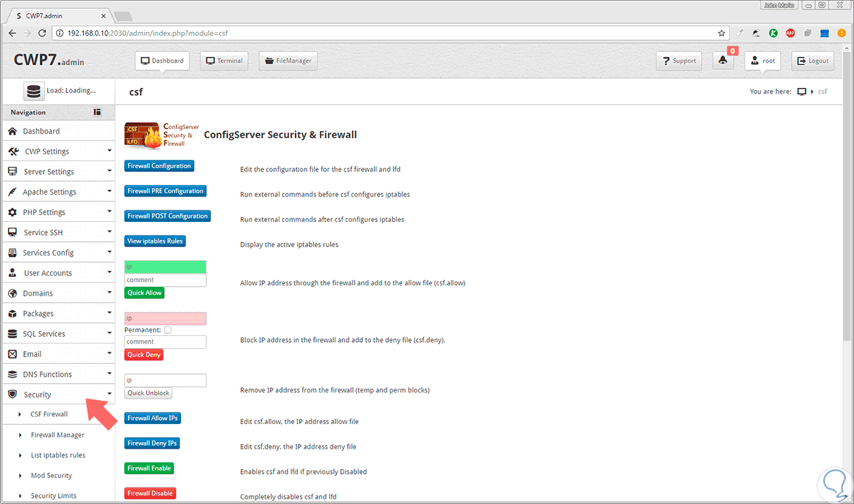Click the User Accounts person icon
The height and width of the screenshot is (504, 854).
[x=12, y=273]
